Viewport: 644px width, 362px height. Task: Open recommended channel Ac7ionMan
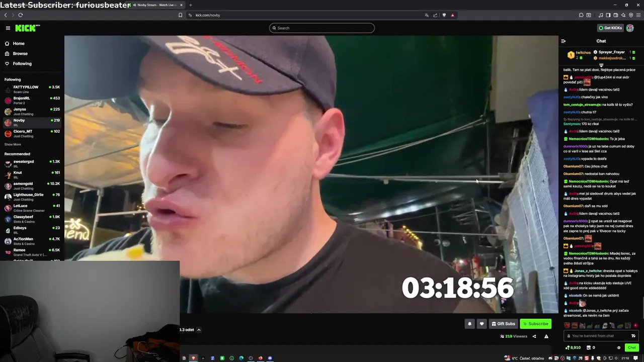[32, 241]
